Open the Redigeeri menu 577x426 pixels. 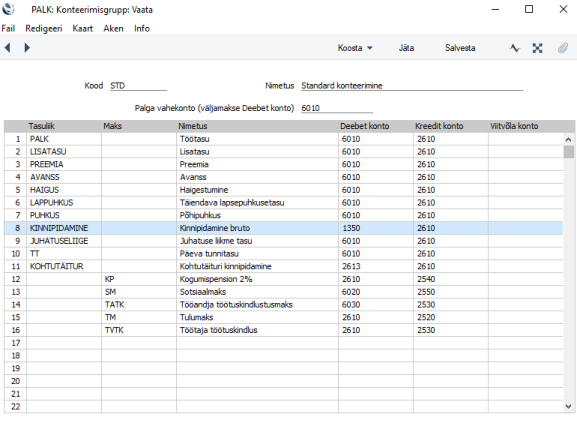(44, 28)
